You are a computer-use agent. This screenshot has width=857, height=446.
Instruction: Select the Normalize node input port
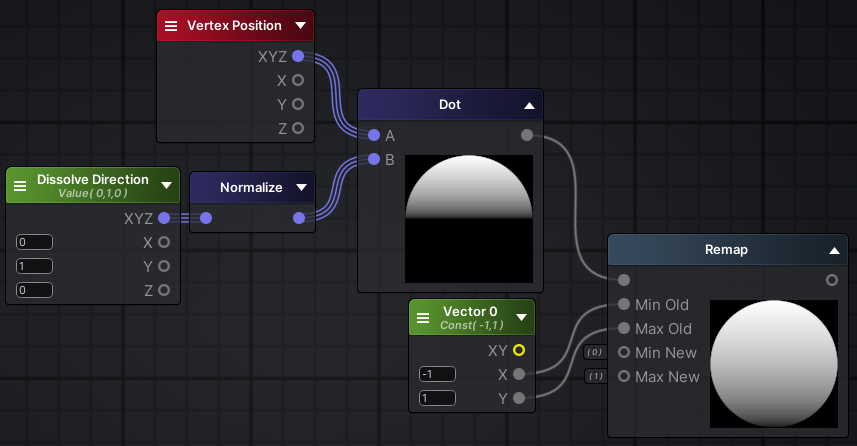[x=206, y=218]
